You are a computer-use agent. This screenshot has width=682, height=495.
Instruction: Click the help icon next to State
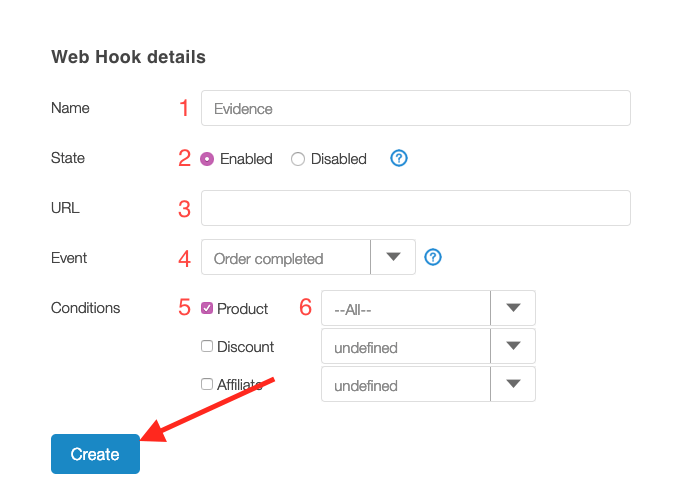(398, 158)
